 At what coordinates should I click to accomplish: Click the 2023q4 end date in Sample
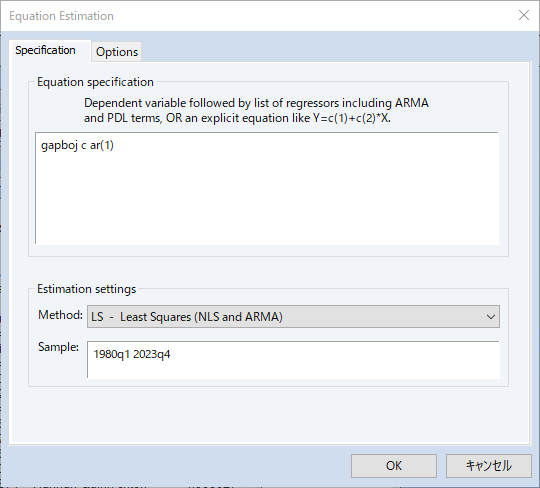152,354
